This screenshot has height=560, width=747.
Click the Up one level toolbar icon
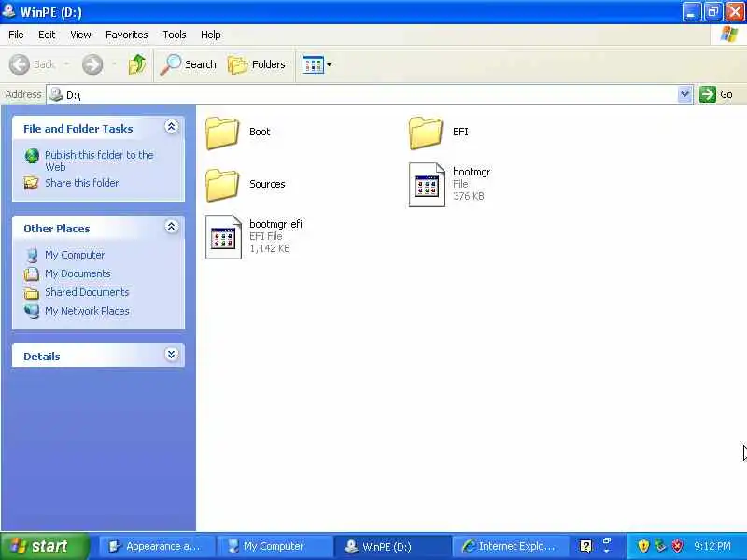pyautogui.click(x=136, y=64)
